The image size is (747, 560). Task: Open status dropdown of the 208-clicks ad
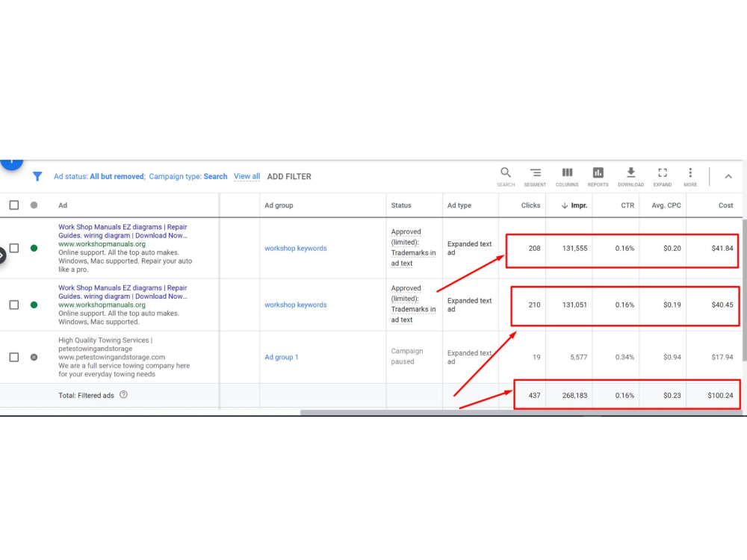(34, 248)
